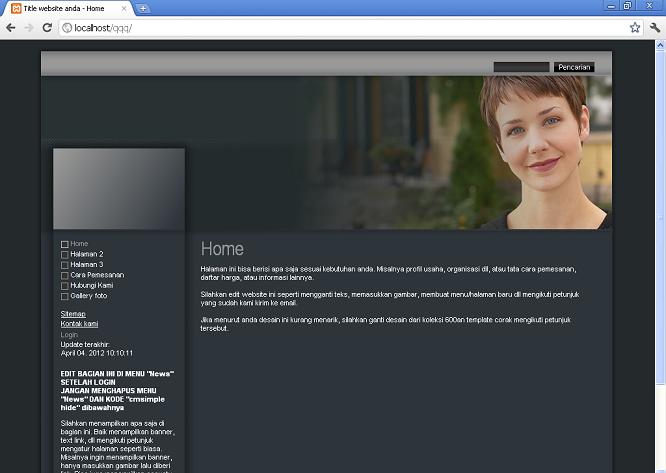The width and height of the screenshot is (666, 473).
Task: Click the Login link in the sidebar
Action: click(x=69, y=335)
